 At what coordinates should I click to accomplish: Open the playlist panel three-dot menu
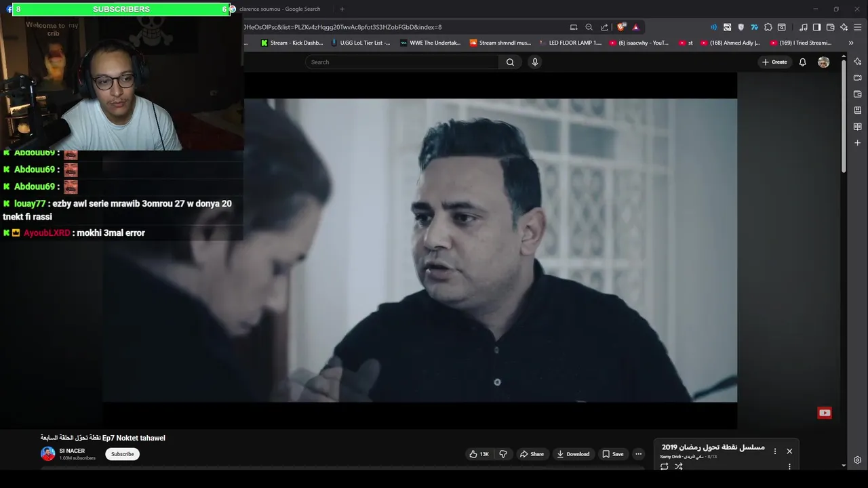[x=775, y=451]
